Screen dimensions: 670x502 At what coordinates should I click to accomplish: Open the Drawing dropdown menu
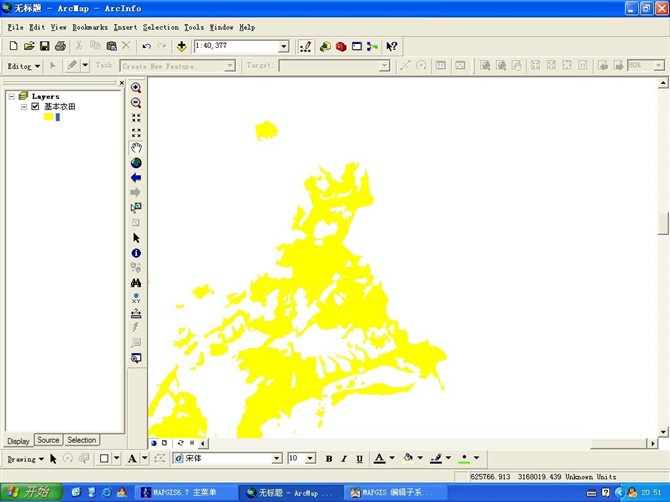26,459
